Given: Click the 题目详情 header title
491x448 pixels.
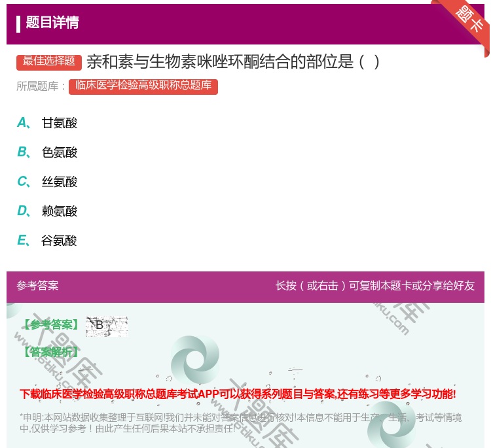Looking at the screenshot, I should pyautogui.click(x=52, y=22).
